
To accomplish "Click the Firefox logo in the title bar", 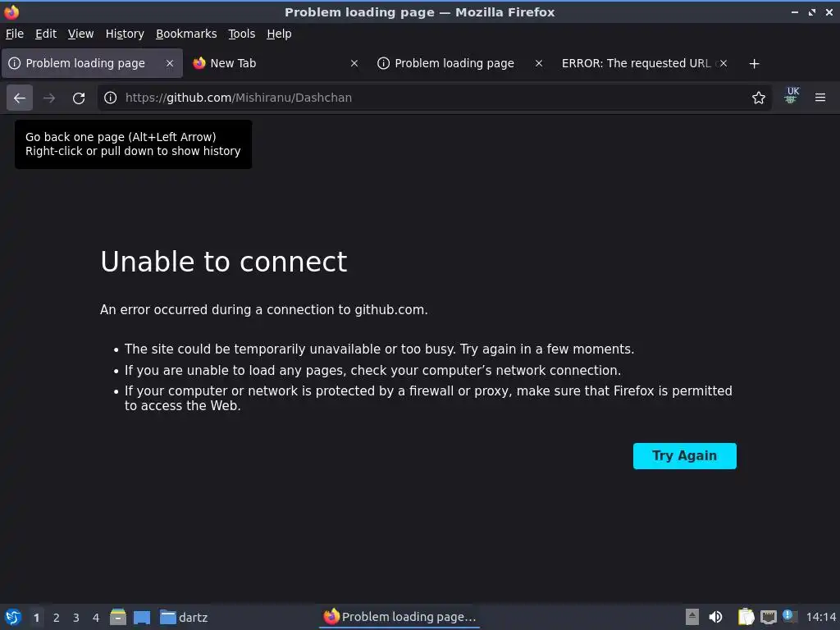I will click(x=11, y=11).
